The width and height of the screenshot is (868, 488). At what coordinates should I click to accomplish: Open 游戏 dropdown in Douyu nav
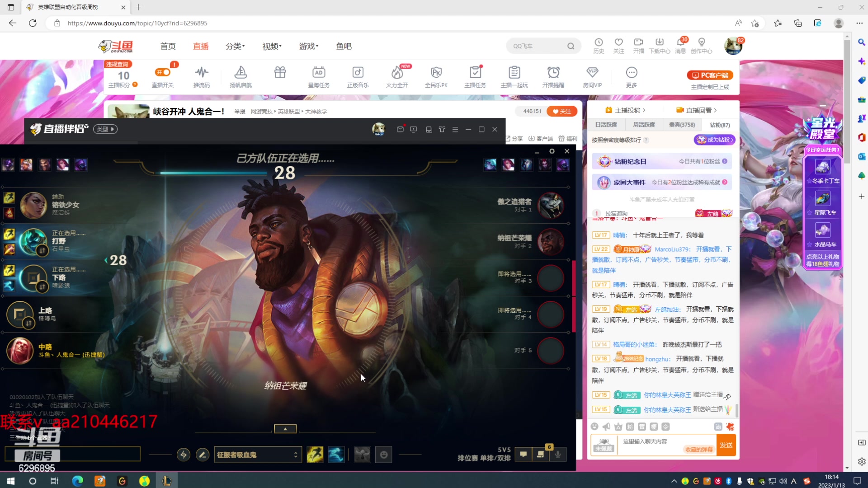[x=309, y=47]
